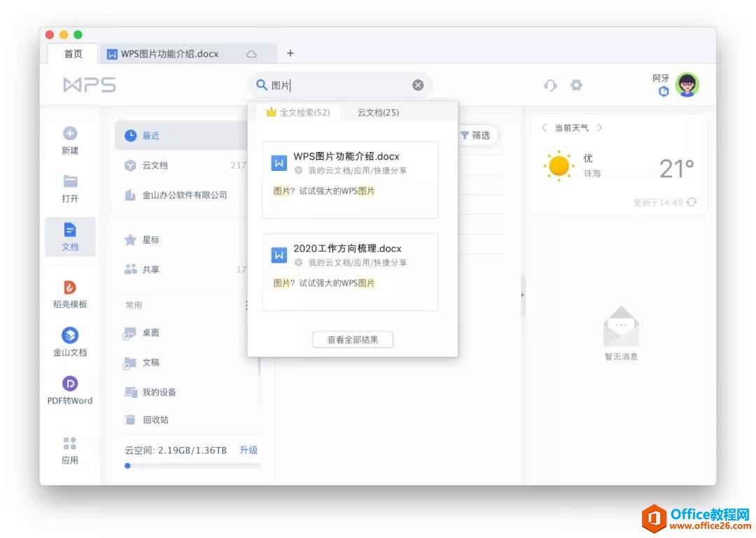Launch the PDF转Word tool icon
The height and width of the screenshot is (538, 756).
click(x=70, y=384)
